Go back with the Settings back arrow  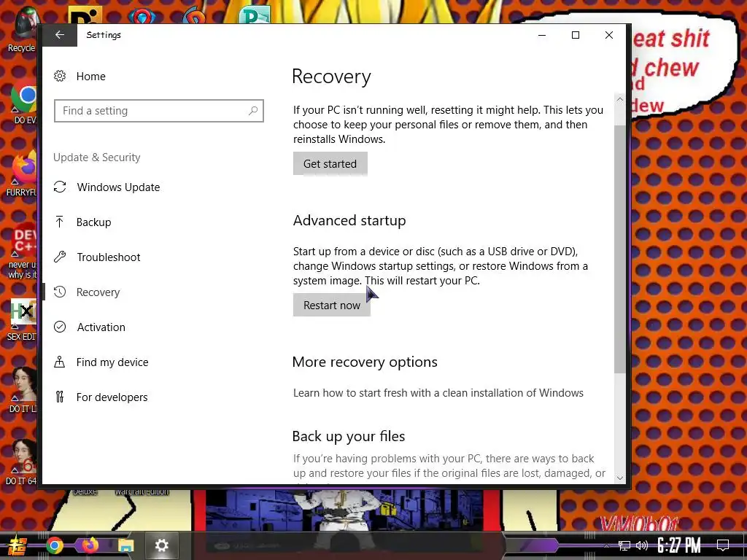click(x=60, y=35)
